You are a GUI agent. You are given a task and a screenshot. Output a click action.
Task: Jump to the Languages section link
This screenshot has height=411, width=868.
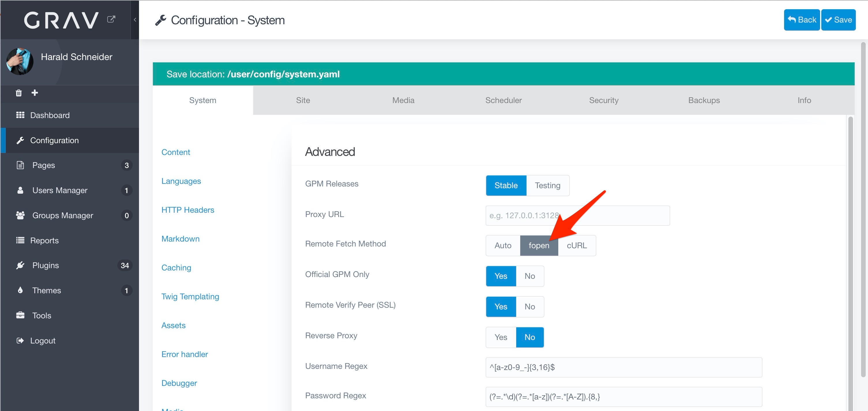tap(181, 181)
